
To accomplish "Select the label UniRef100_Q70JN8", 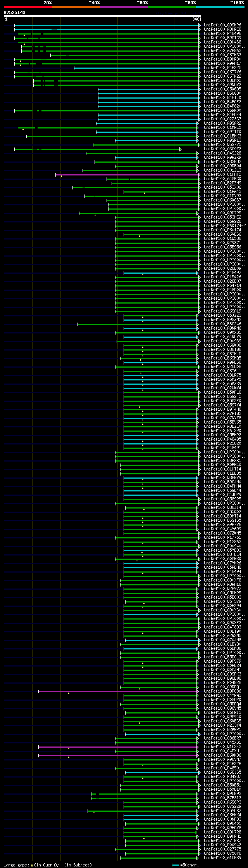I will tap(222, 640).
